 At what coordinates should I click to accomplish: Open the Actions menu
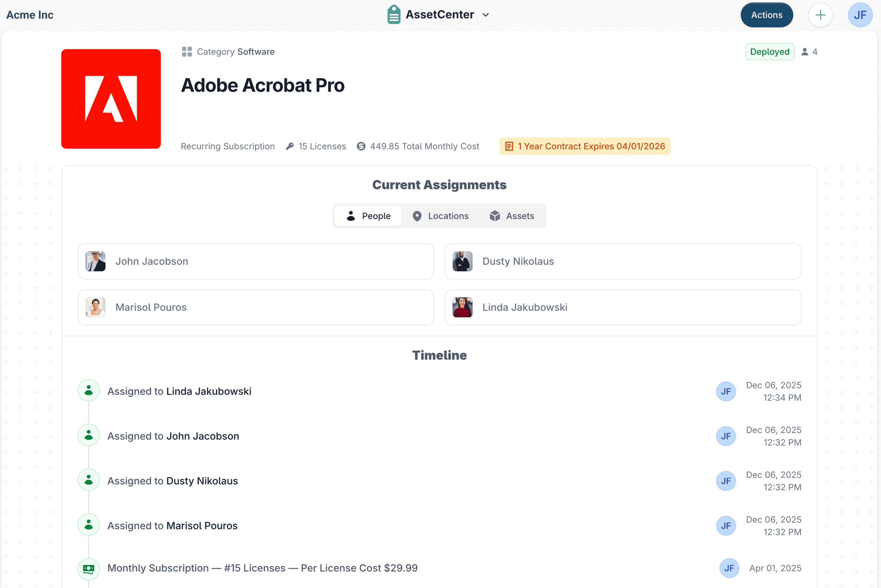766,15
